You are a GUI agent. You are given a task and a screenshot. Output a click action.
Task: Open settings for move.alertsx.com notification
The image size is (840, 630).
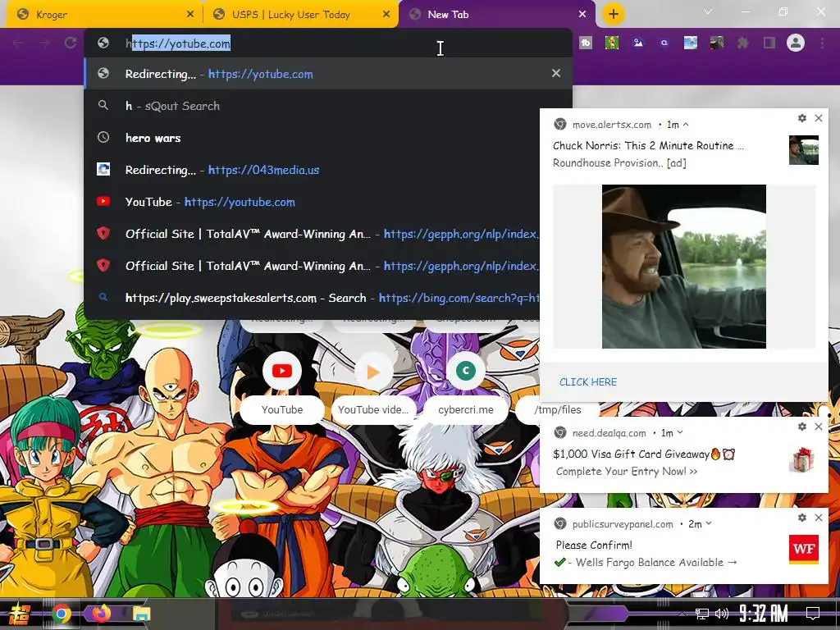802,118
